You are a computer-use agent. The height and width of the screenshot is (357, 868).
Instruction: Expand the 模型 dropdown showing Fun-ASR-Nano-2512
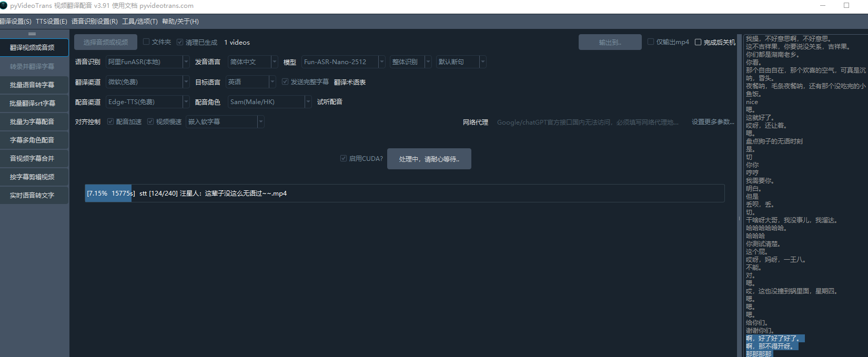coord(344,62)
